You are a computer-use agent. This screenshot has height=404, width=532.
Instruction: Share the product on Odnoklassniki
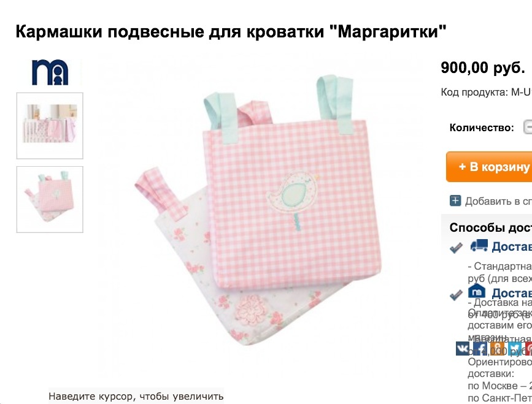click(x=497, y=348)
